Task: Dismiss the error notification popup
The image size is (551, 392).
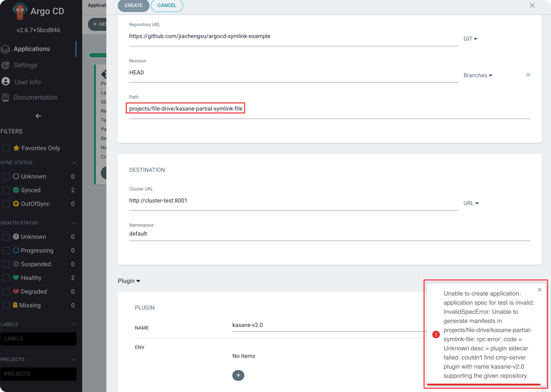Action: (539, 290)
